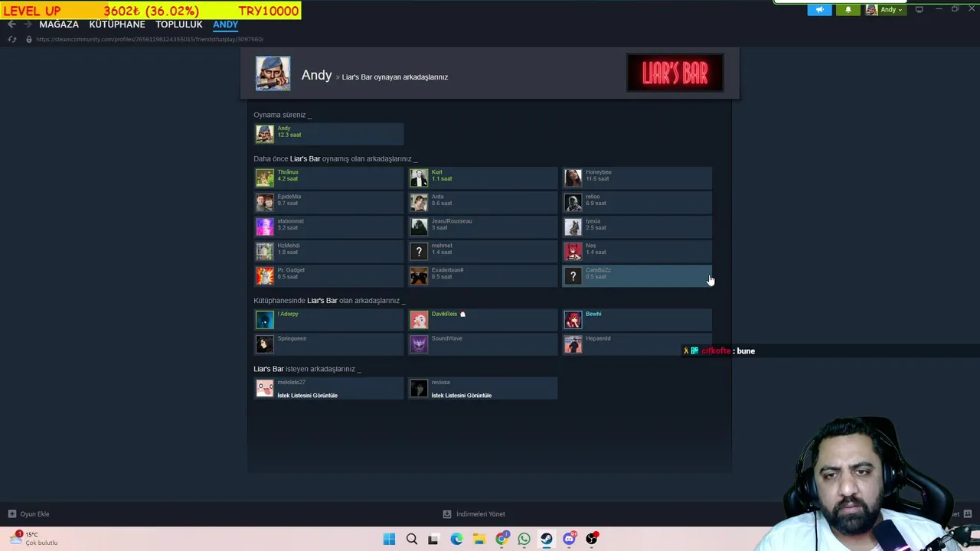Open the TOPLULUK tab
Image resolution: width=980 pixels, height=551 pixels.
point(179,24)
